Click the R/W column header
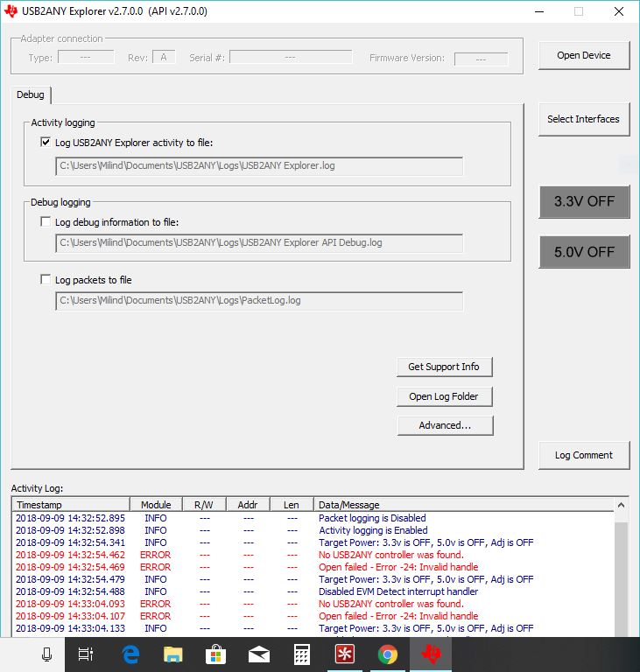The height and width of the screenshot is (672, 640). [x=204, y=504]
